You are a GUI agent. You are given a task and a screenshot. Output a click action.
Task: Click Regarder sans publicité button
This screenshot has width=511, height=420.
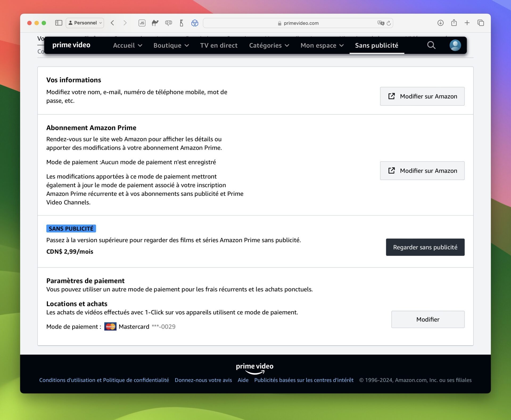point(425,247)
